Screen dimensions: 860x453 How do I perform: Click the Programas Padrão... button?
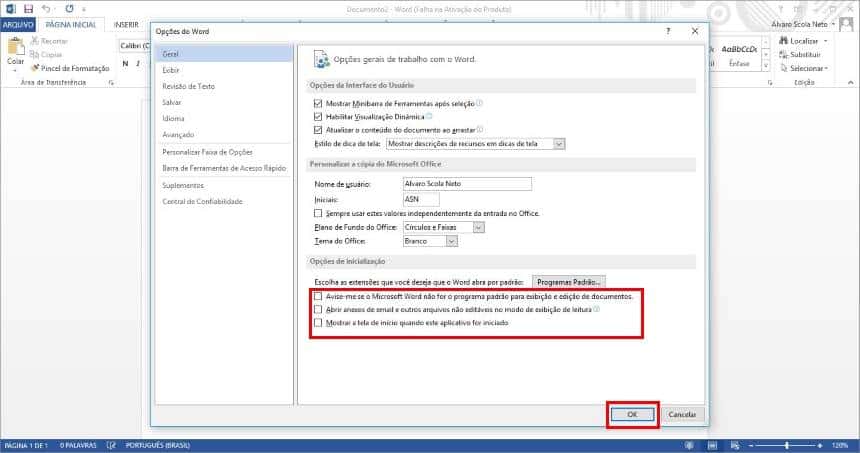[568, 282]
